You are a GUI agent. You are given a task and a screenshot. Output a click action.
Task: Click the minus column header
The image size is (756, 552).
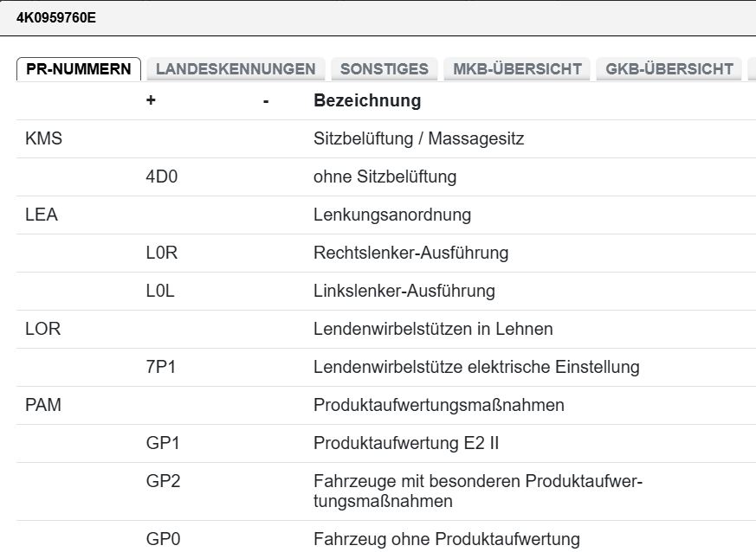point(266,101)
